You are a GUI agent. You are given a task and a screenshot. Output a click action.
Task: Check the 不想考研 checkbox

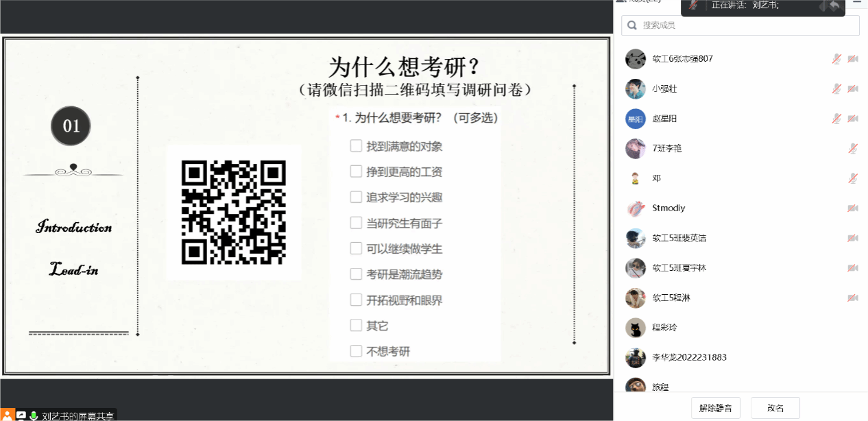356,351
